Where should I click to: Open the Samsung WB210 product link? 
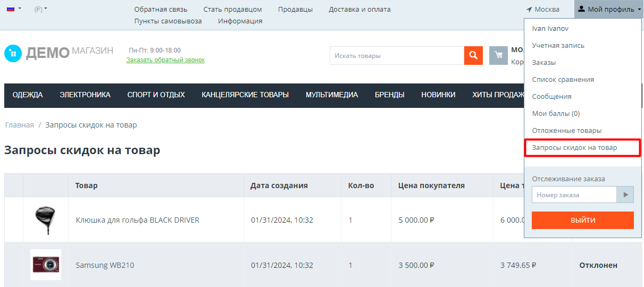[104, 265]
